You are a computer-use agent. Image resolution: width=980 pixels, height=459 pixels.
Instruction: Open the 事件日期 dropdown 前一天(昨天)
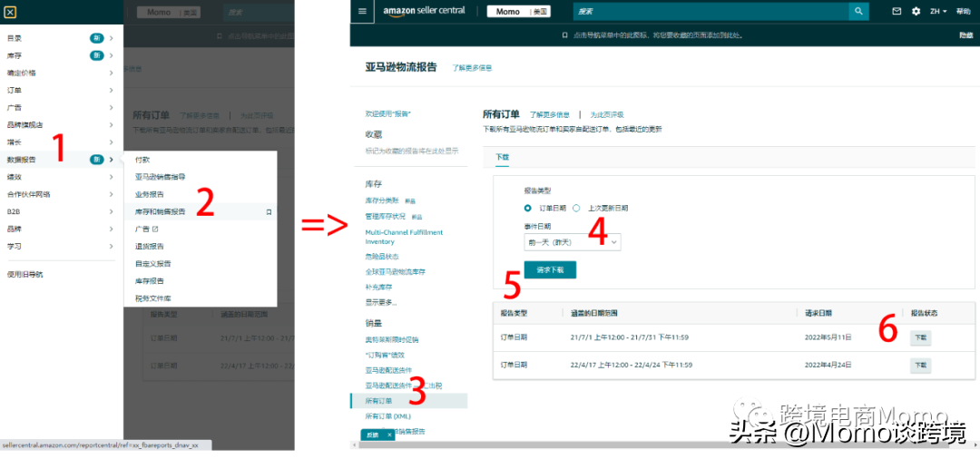point(572,241)
